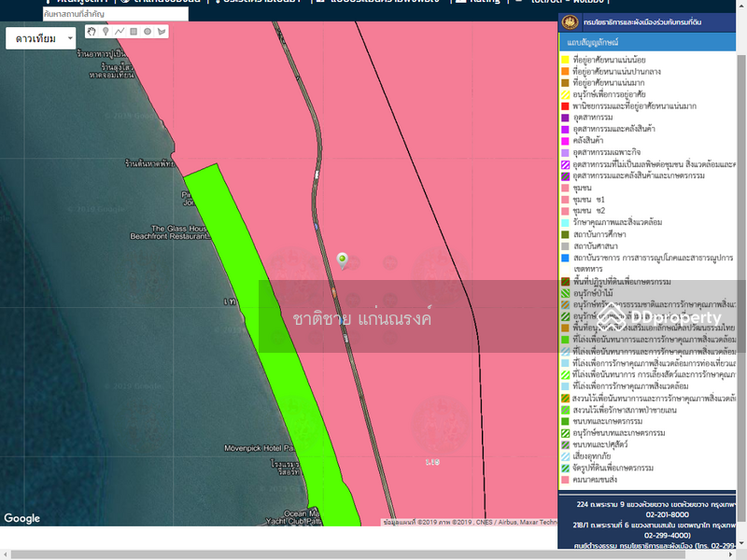Select the polygon drawing tool
The image size is (747, 560).
click(162, 32)
